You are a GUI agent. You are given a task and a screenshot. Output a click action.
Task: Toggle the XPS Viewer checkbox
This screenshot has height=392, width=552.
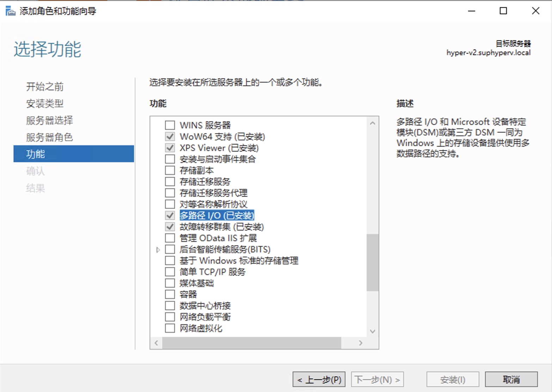coord(170,148)
